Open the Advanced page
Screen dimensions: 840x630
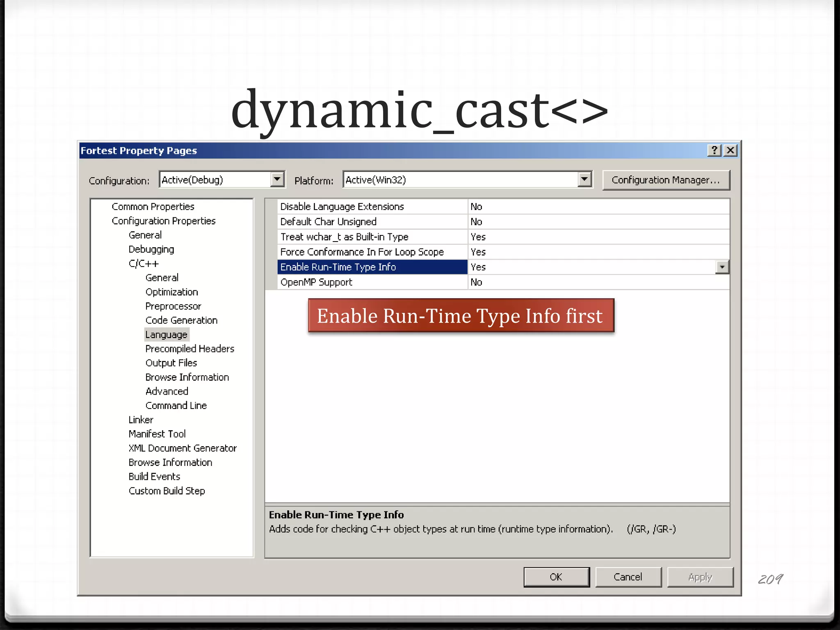coord(167,391)
